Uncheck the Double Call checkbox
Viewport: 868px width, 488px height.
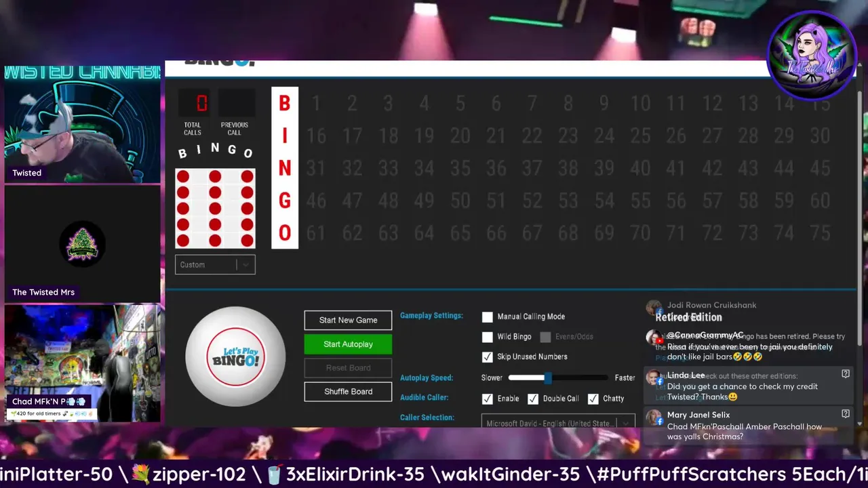[x=533, y=399]
